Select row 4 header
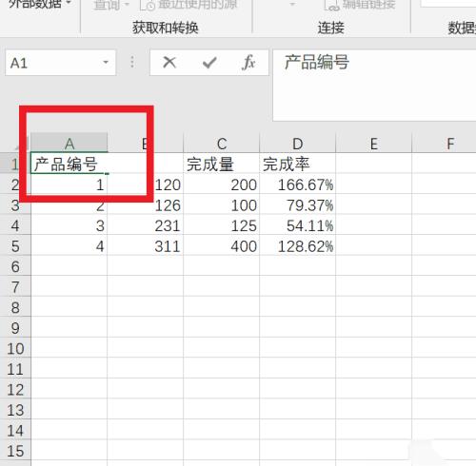 tap(15, 225)
